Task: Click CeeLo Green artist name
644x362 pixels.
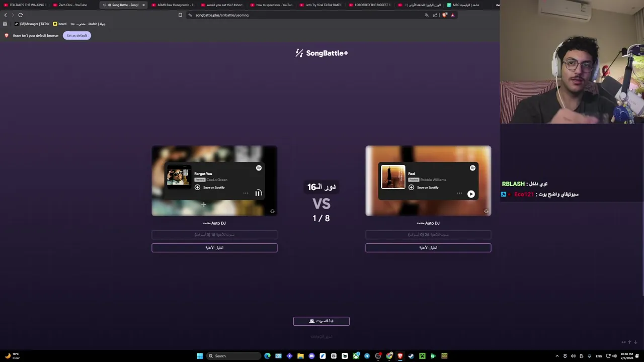Action: pyautogui.click(x=217, y=179)
